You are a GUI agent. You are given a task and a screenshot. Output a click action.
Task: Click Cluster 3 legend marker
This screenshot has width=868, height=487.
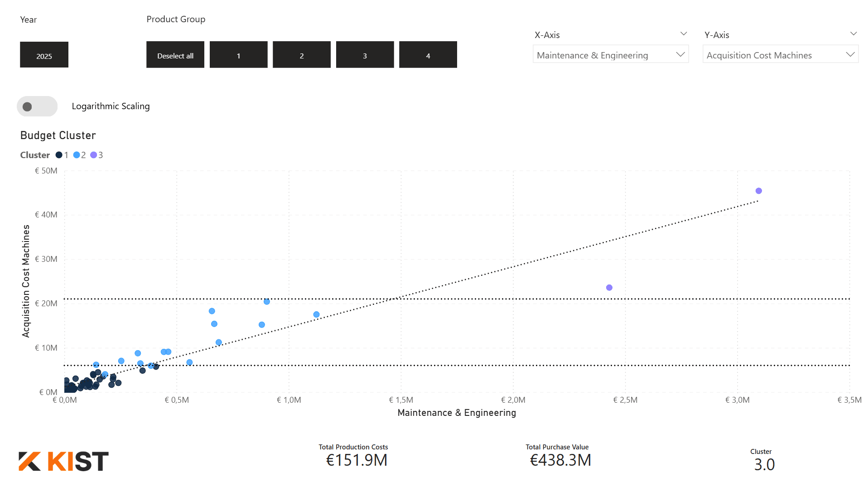coord(94,155)
